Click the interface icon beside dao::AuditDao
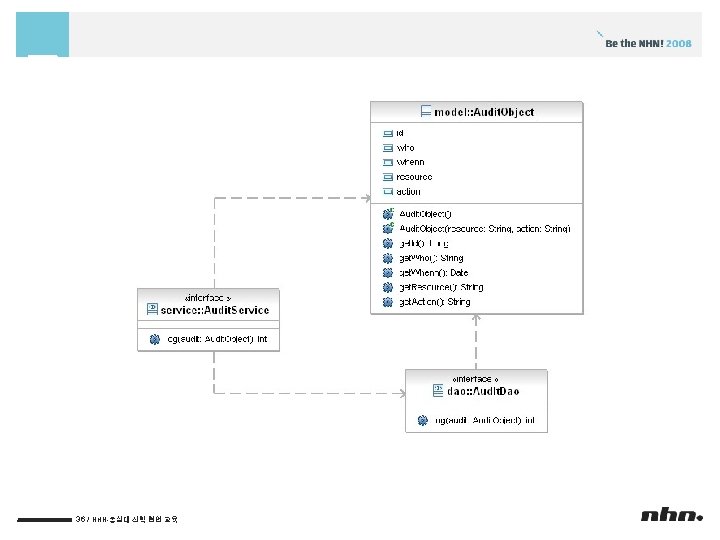 click(x=438, y=391)
